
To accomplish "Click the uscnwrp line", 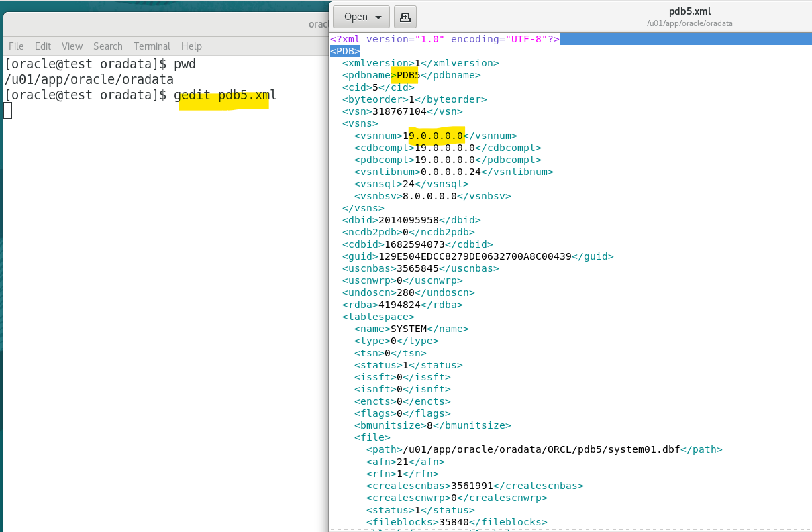I will click(x=403, y=280).
